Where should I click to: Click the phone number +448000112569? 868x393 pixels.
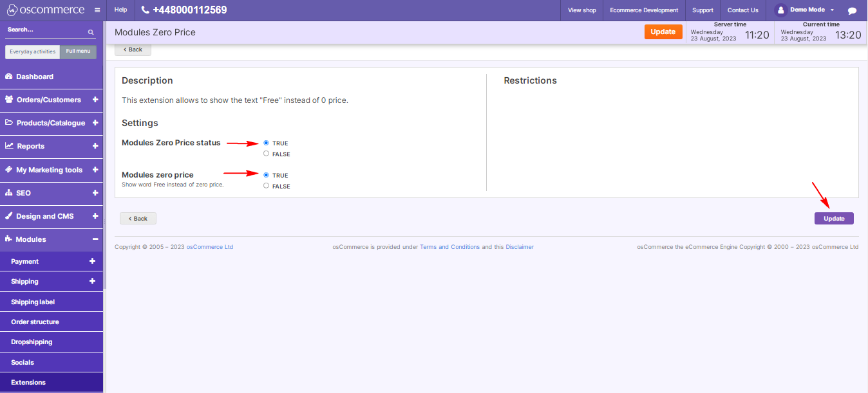[x=189, y=10]
